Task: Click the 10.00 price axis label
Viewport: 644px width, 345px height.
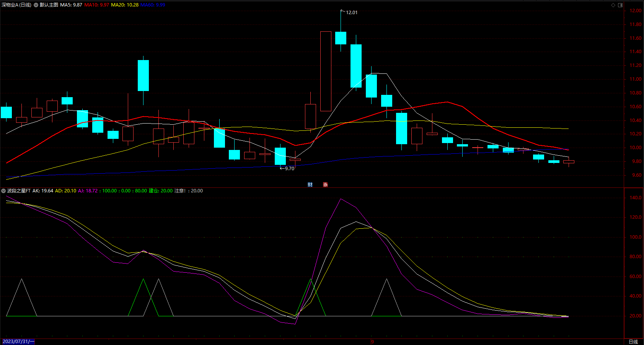Action: pos(636,148)
